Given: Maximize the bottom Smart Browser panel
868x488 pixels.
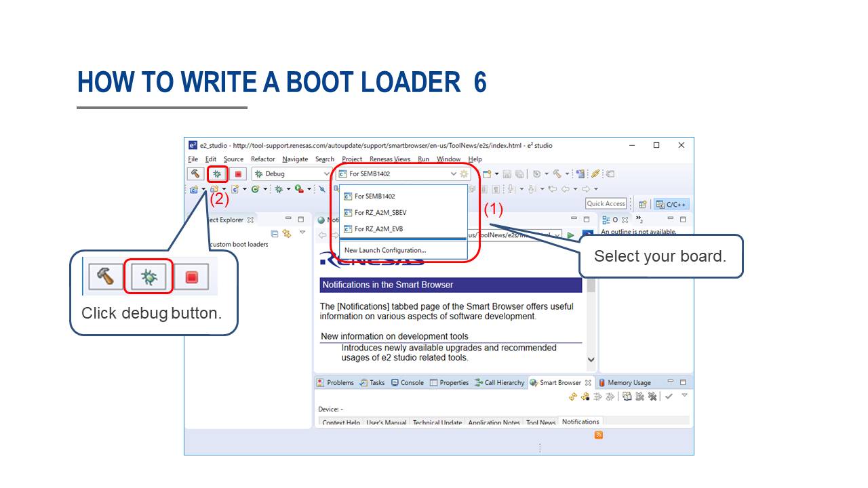Looking at the screenshot, I should pyautogui.click(x=683, y=382).
